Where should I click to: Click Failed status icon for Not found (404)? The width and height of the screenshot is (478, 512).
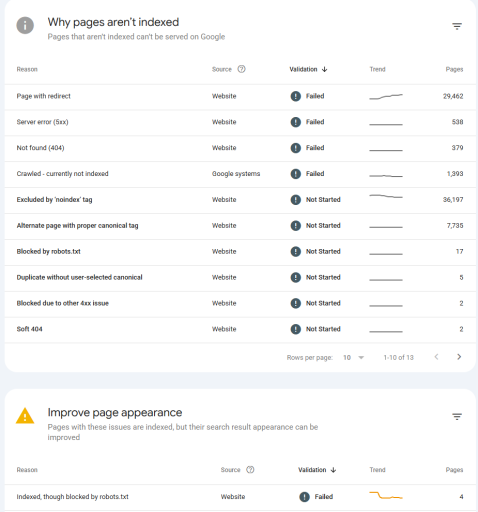click(296, 148)
